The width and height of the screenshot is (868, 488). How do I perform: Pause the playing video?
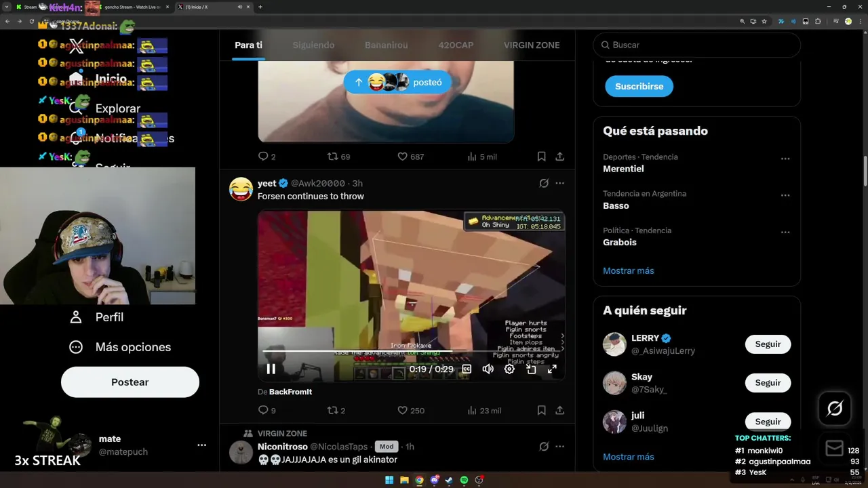(x=271, y=369)
